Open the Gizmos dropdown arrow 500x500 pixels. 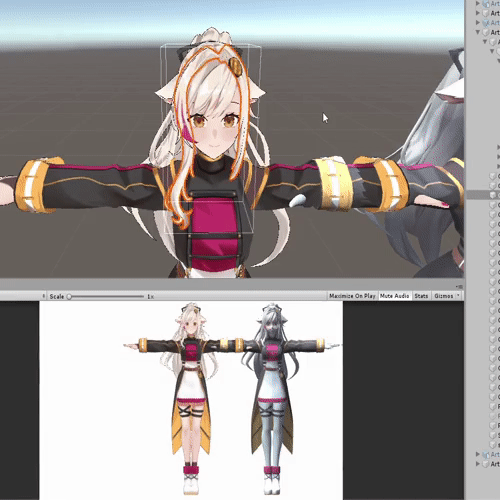click(x=458, y=295)
